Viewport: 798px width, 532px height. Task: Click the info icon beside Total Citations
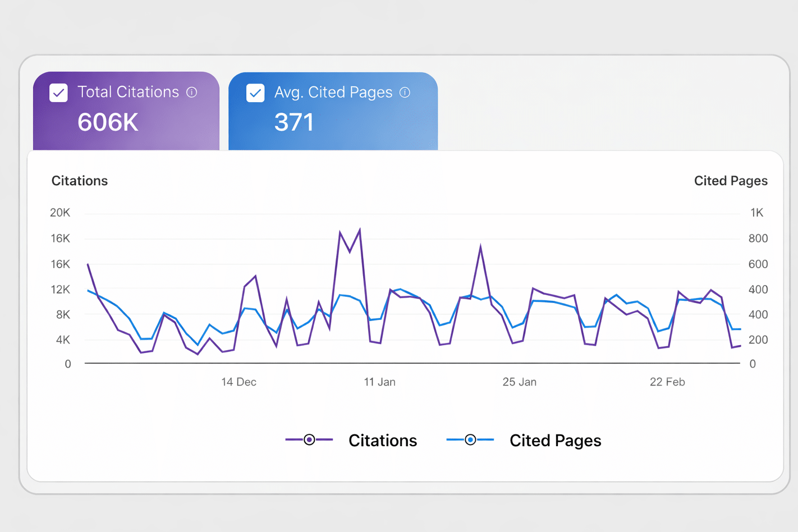(192, 93)
